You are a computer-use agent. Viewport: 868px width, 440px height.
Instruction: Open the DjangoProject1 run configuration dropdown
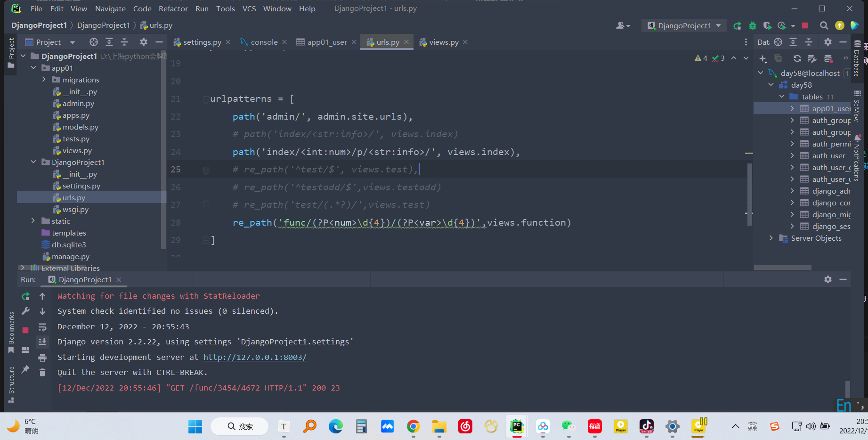[684, 25]
